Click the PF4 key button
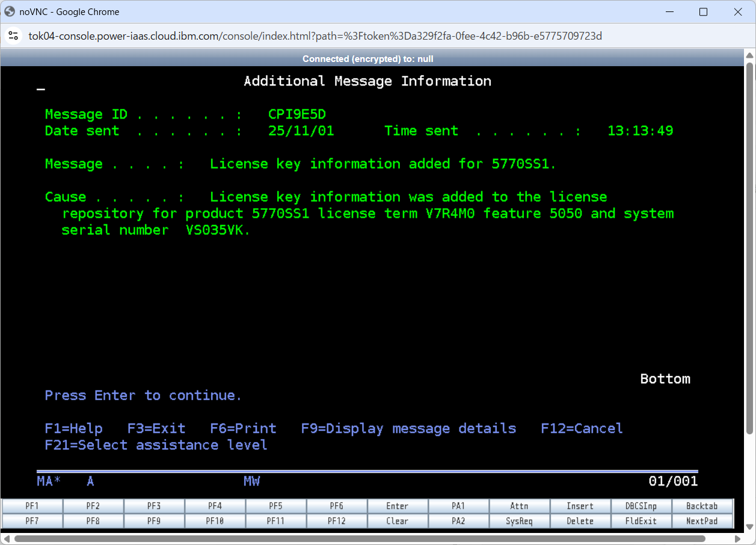 tap(215, 506)
